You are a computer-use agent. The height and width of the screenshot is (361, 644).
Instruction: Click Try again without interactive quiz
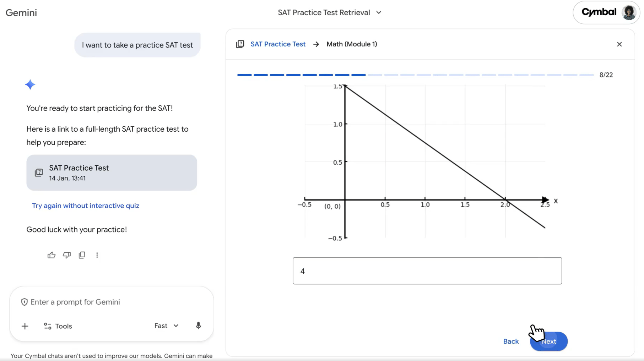click(x=86, y=206)
